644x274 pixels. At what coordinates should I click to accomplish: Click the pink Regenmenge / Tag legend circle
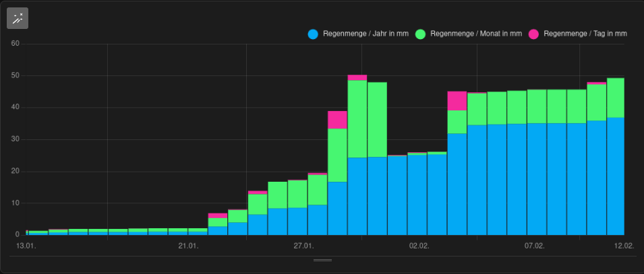(x=534, y=34)
